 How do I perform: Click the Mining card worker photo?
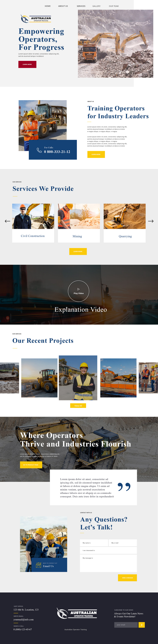pyautogui.click(x=79, y=216)
